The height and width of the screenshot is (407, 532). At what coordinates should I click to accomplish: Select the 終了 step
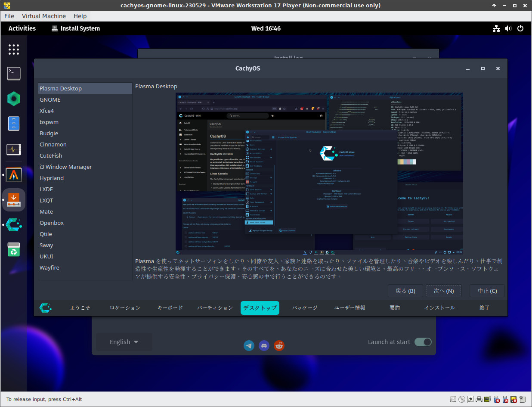tap(485, 308)
